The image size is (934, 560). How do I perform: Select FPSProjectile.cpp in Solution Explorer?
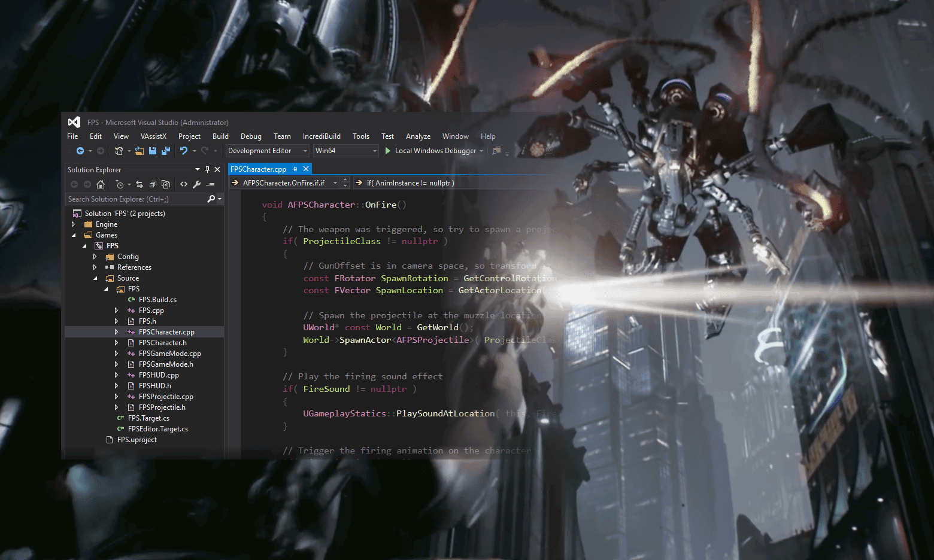[165, 396]
